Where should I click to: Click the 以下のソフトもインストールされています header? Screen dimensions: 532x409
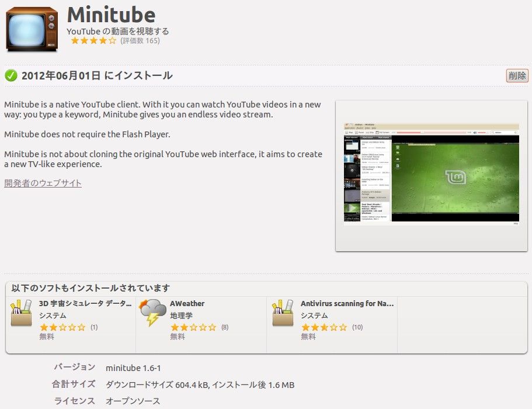pos(91,288)
